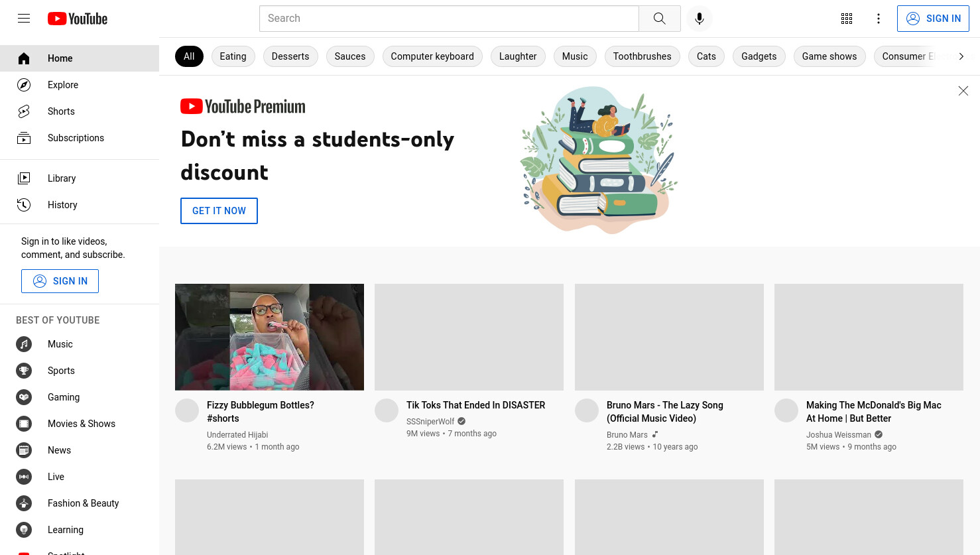The image size is (980, 555).
Task: Dismiss the YouTube Premium banner
Action: (963, 91)
